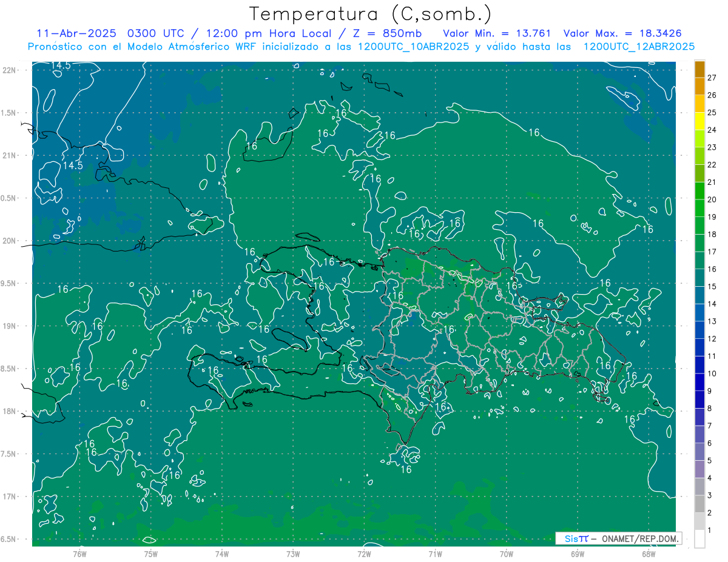Click the "75W" longitude axis label
The image size is (728, 562).
151,554
